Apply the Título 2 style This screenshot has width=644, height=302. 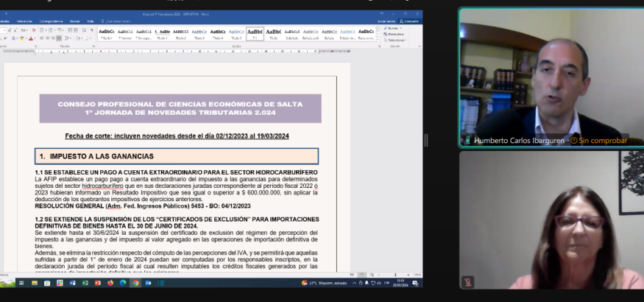click(181, 34)
